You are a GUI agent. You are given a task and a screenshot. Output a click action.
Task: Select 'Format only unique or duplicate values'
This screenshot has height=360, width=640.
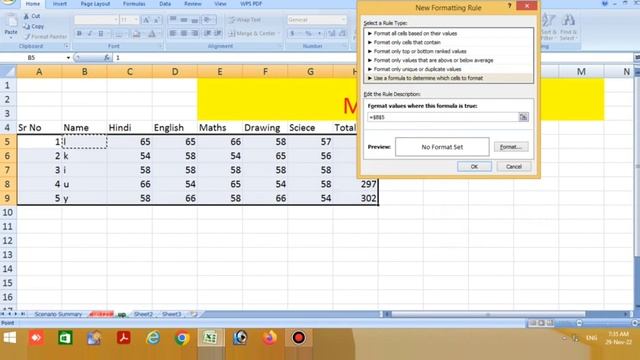click(417, 69)
